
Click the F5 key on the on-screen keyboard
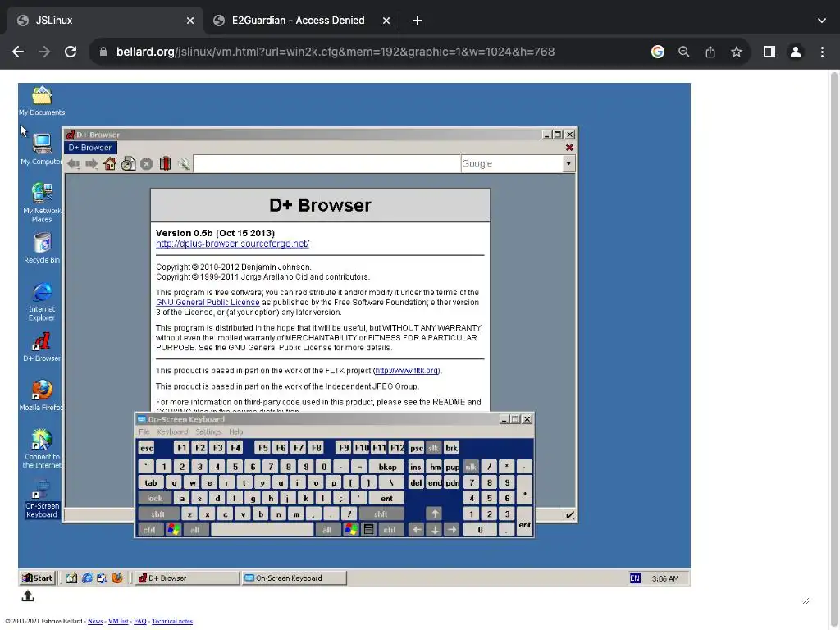[263, 449]
